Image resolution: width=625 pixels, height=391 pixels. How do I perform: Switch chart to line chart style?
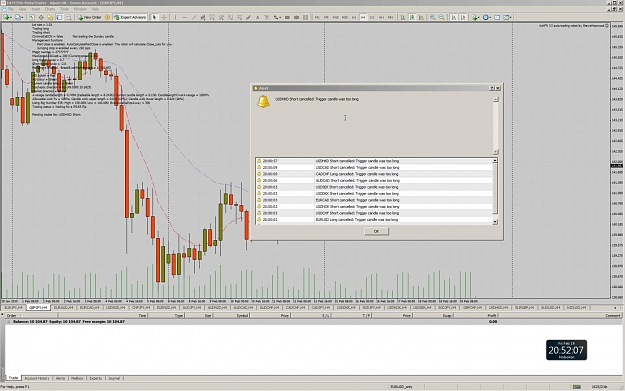pyautogui.click(x=421, y=17)
